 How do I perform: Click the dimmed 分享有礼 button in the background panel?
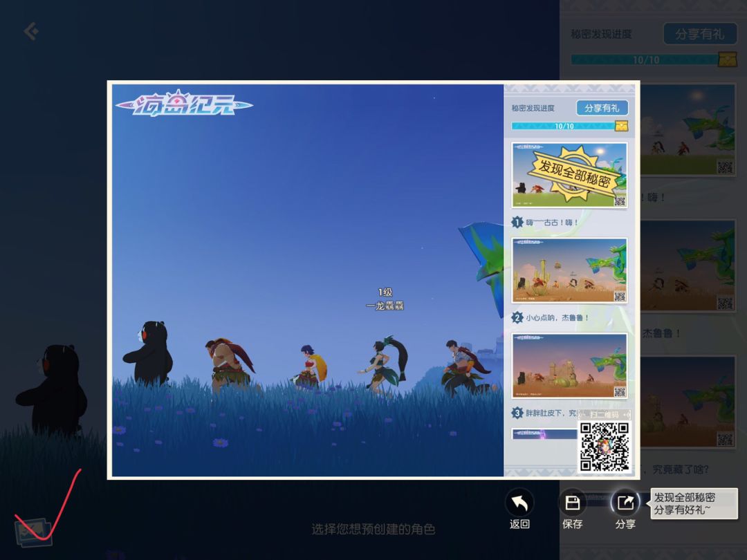[700, 35]
